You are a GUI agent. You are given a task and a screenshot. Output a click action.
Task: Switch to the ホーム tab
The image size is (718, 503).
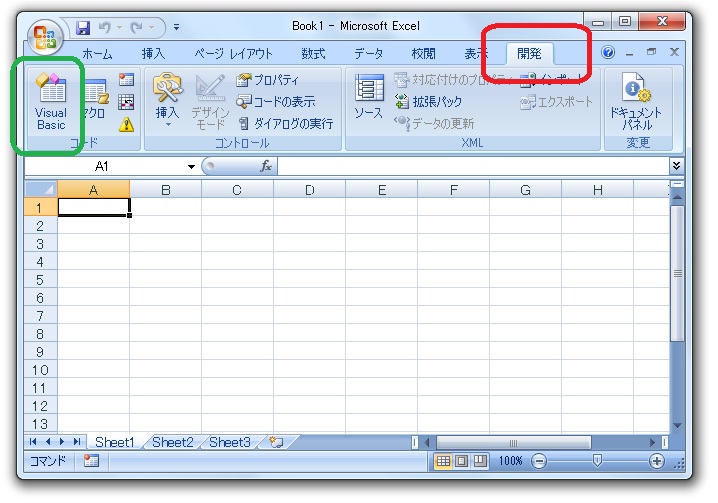(97, 54)
